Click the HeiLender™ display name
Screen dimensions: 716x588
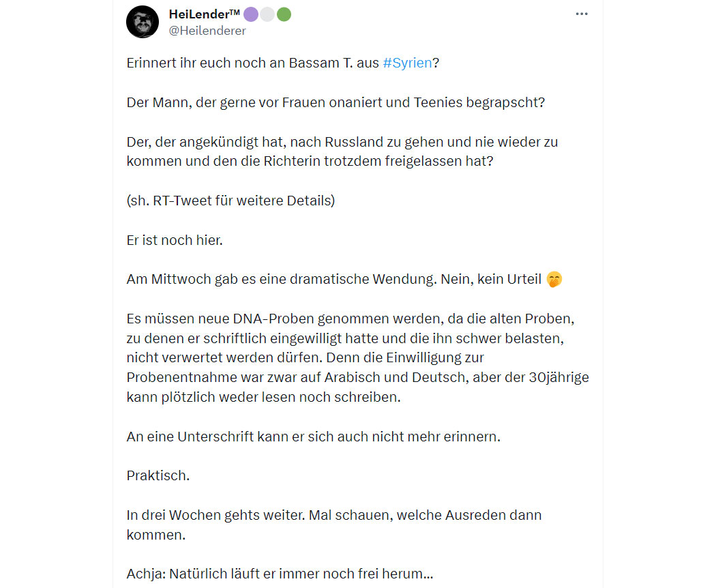coord(204,14)
